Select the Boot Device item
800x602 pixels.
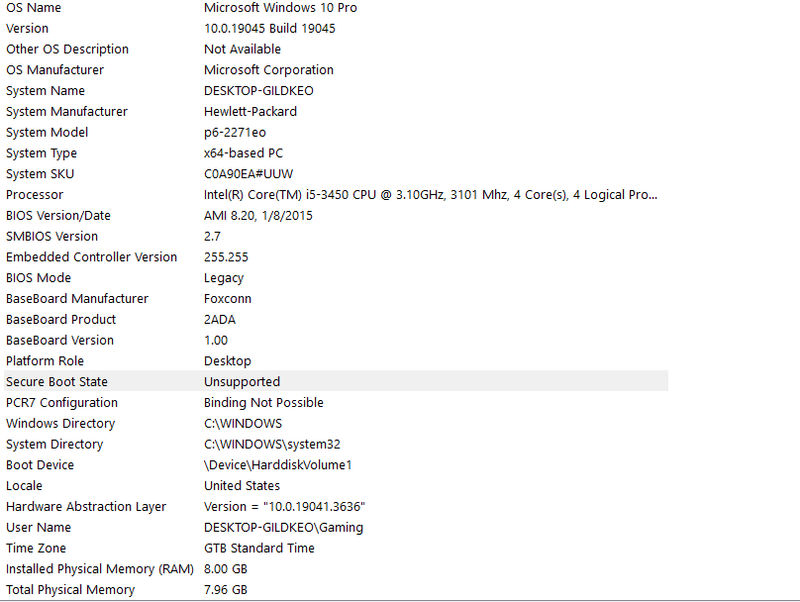pyautogui.click(x=40, y=465)
